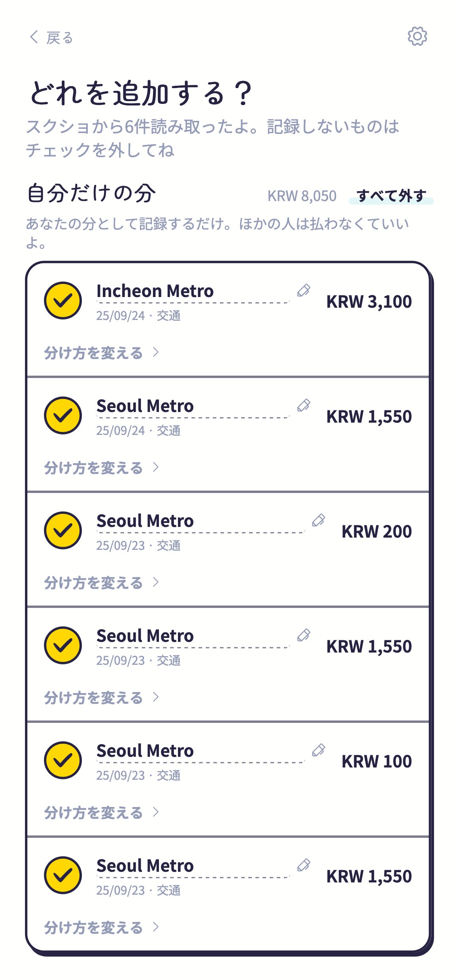The width and height of the screenshot is (459, 980).
Task: Select the KRW 3,100 amount text
Action: (369, 302)
